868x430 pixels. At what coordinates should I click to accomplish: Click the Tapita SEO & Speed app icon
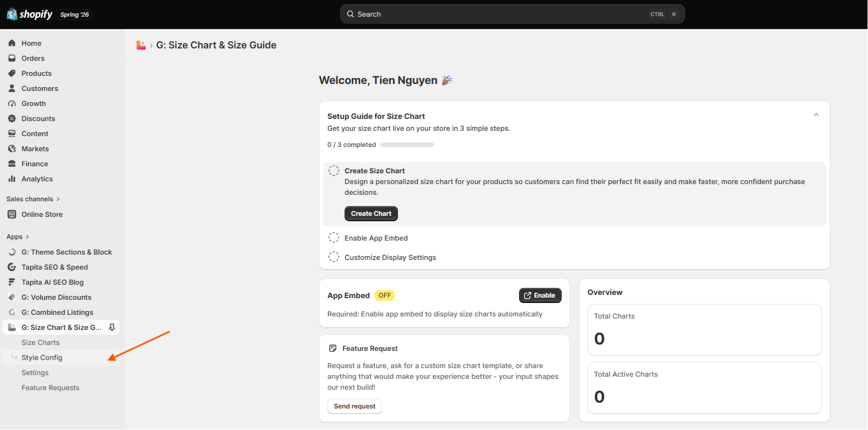[x=12, y=267]
